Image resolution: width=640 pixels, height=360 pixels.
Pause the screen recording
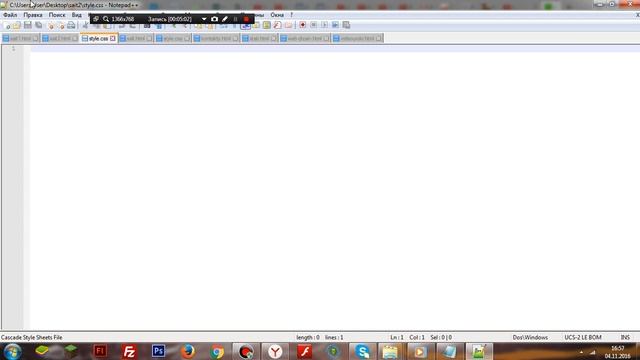point(236,19)
